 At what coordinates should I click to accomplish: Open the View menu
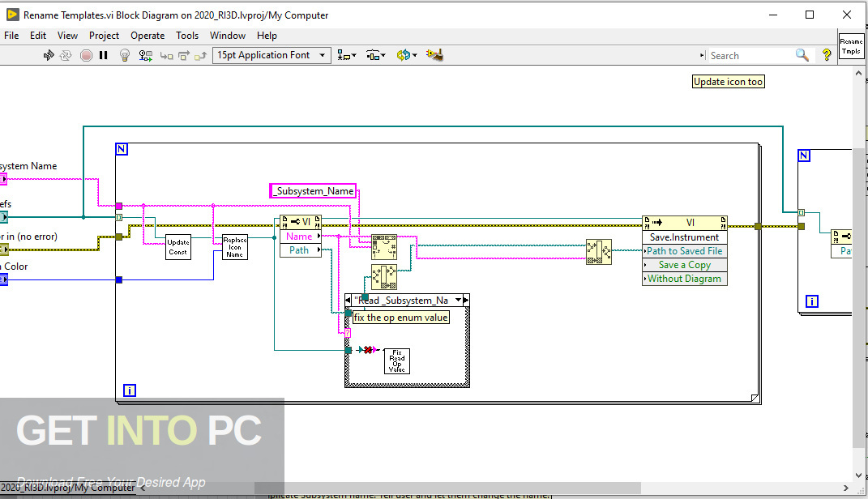67,36
